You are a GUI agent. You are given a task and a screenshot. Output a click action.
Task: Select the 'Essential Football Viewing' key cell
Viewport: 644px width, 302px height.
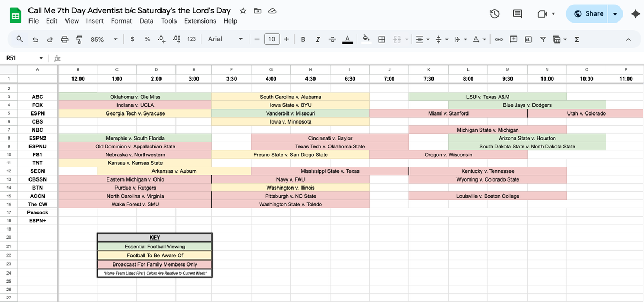coord(155,246)
